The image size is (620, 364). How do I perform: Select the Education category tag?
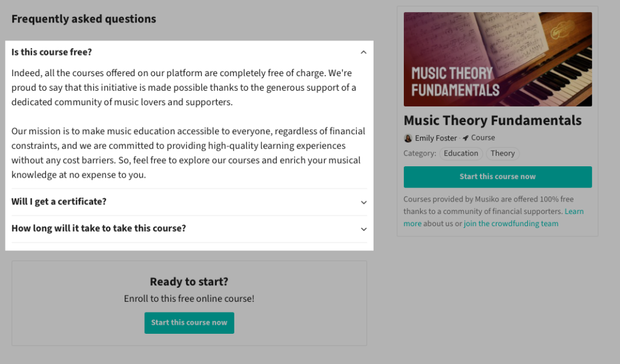tap(461, 154)
